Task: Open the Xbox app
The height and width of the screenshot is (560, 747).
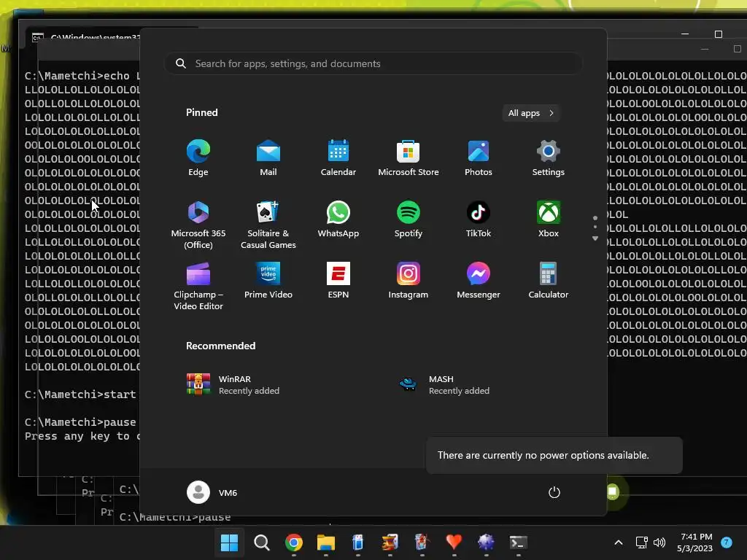Action: (x=549, y=219)
